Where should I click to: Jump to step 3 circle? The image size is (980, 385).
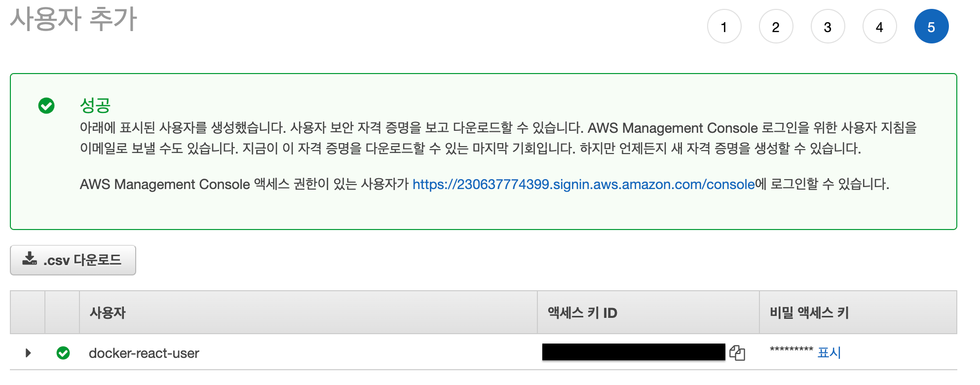coord(828,27)
